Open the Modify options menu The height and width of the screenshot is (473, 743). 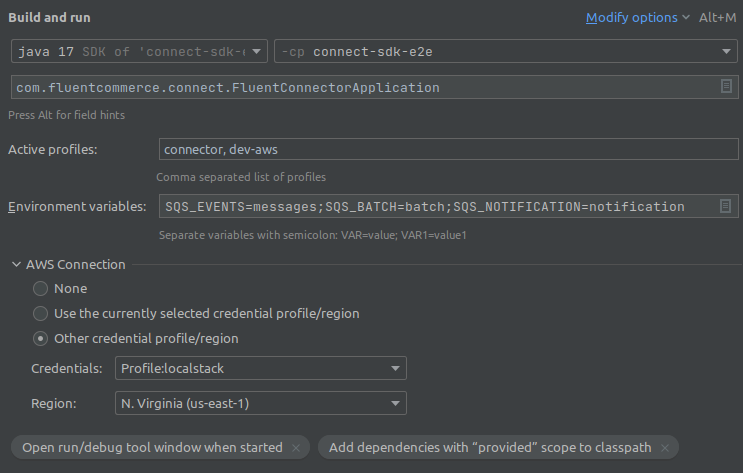tap(631, 17)
